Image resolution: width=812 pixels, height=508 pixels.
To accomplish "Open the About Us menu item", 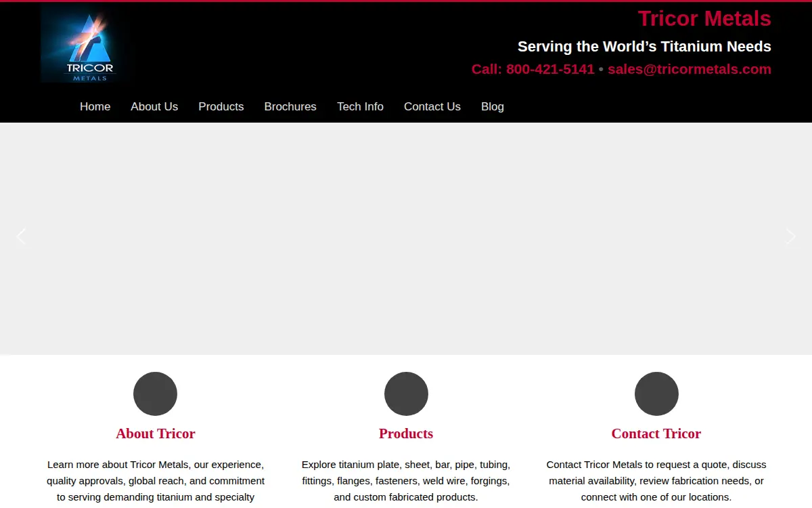I will [154, 106].
